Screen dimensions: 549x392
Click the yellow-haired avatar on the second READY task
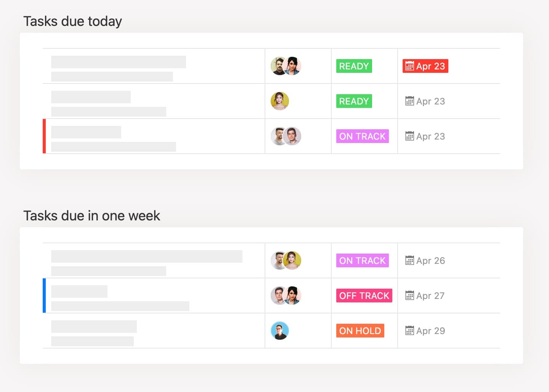coord(280,101)
